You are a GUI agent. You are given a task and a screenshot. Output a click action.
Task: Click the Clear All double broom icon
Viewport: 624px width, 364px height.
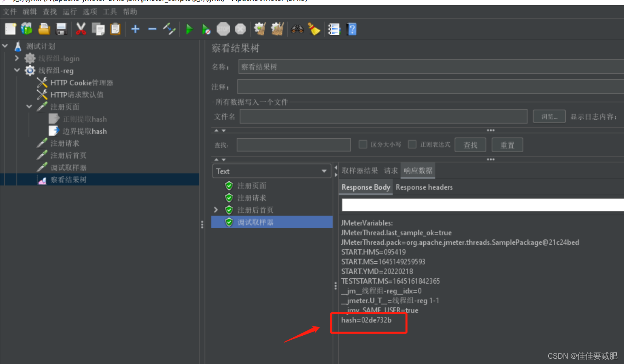coord(277,29)
